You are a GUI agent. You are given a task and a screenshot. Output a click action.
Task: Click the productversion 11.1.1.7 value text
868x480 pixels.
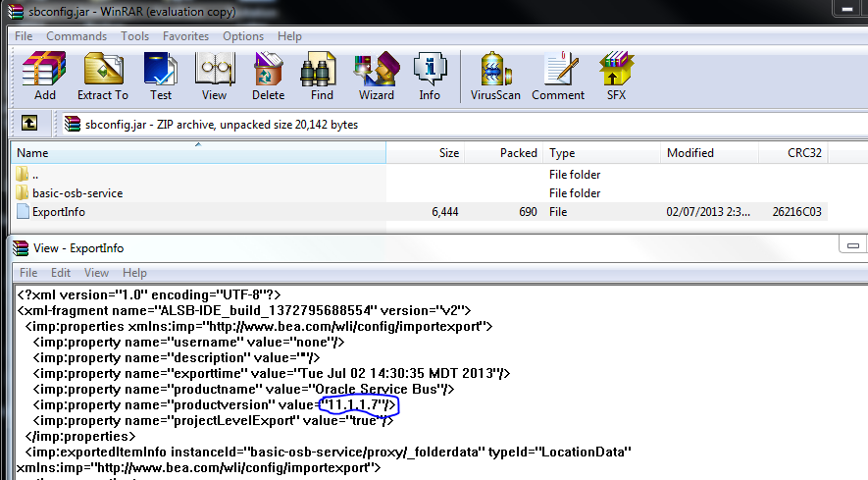coord(355,405)
